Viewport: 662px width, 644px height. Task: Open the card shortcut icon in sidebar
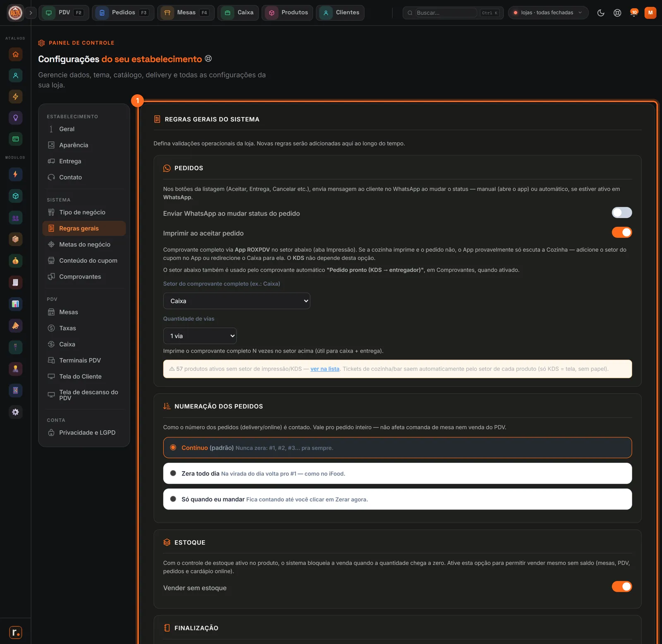click(x=15, y=139)
